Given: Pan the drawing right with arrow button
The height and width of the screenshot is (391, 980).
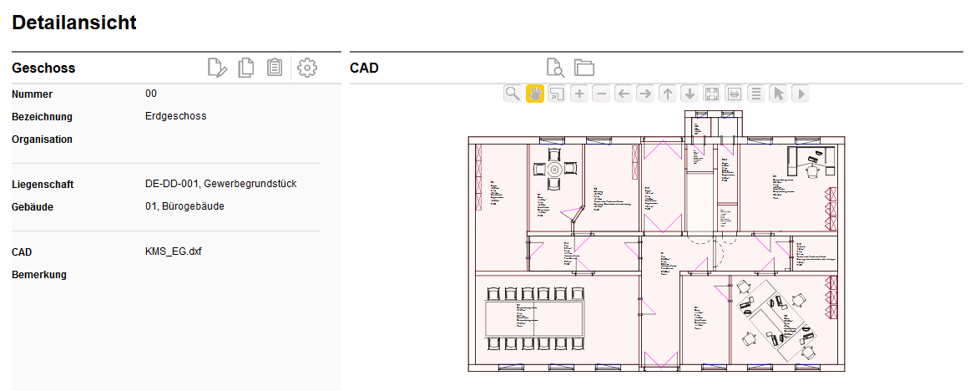Looking at the screenshot, I should point(645,94).
